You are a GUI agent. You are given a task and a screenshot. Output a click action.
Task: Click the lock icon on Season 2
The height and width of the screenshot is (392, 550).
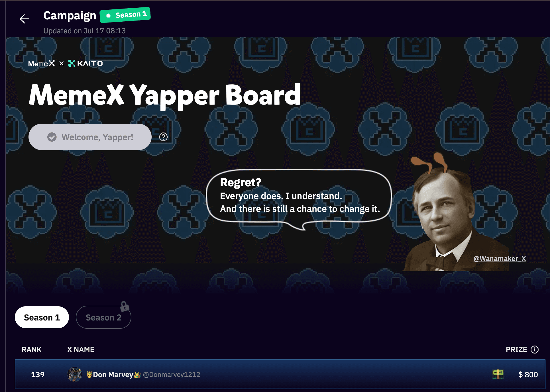click(125, 307)
